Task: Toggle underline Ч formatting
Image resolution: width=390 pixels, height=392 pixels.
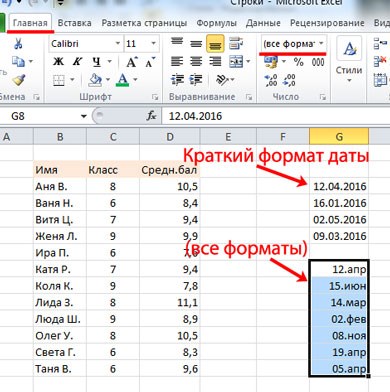Action: [97, 62]
